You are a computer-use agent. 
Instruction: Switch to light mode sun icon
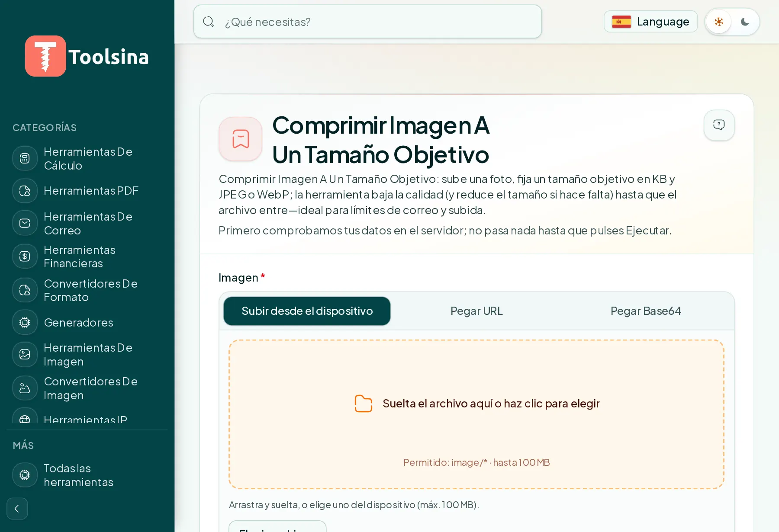(719, 22)
